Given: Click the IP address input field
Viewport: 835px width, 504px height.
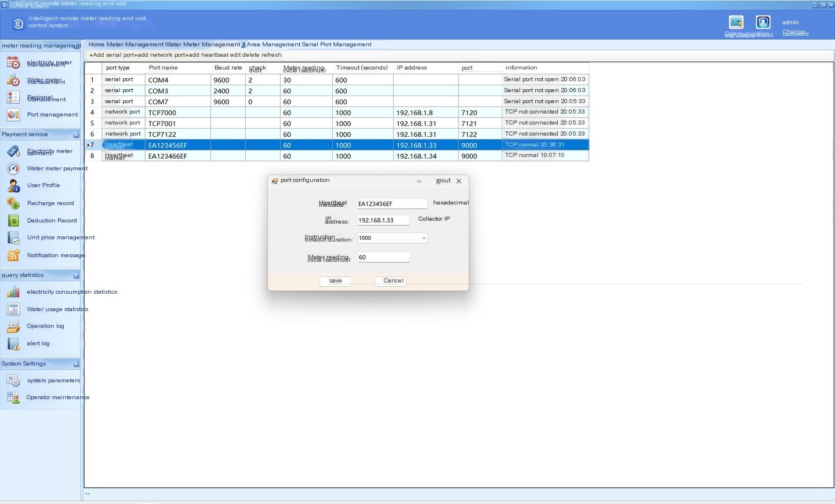Looking at the screenshot, I should [x=383, y=221].
